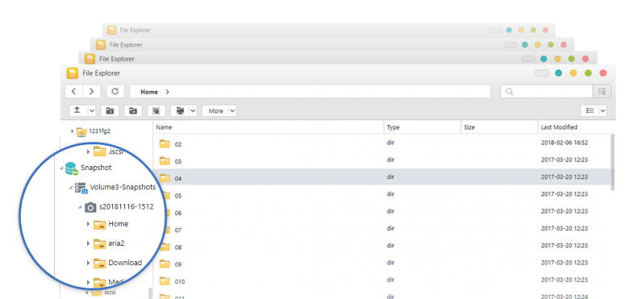Viewport: 644px width, 299px height.
Task: Open advanced search options icon
Action: (602, 91)
